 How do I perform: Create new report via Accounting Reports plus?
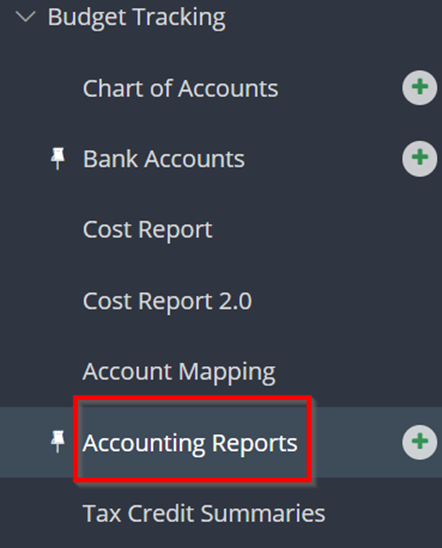pos(420,442)
